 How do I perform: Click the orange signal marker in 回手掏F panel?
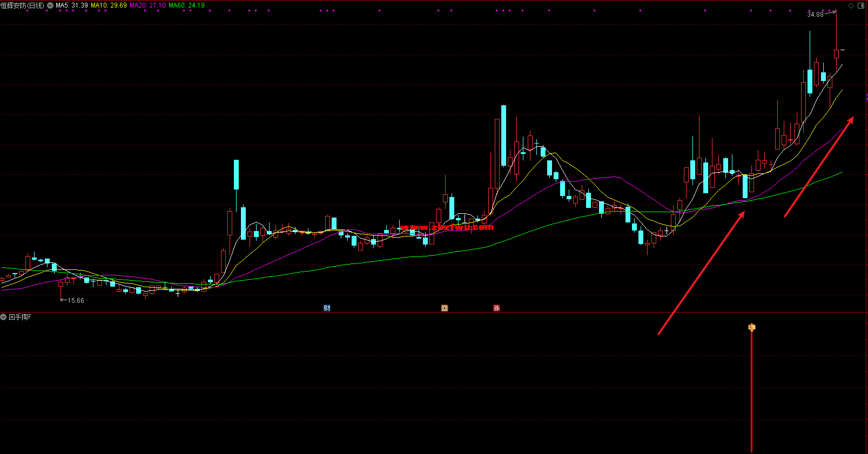(x=751, y=327)
